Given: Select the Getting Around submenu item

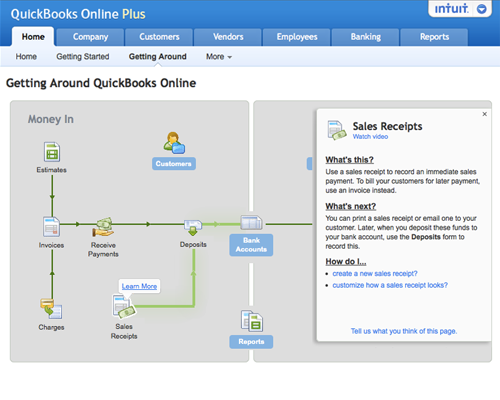Looking at the screenshot, I should [x=158, y=57].
